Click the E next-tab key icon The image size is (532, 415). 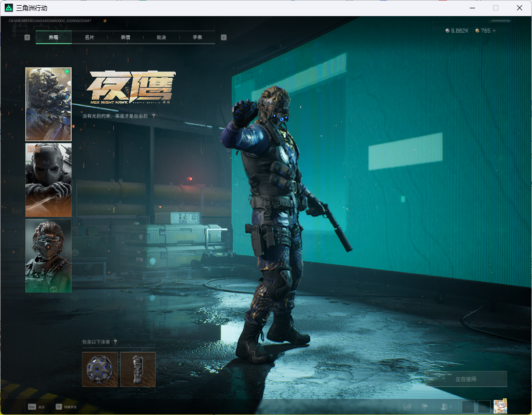(x=223, y=37)
